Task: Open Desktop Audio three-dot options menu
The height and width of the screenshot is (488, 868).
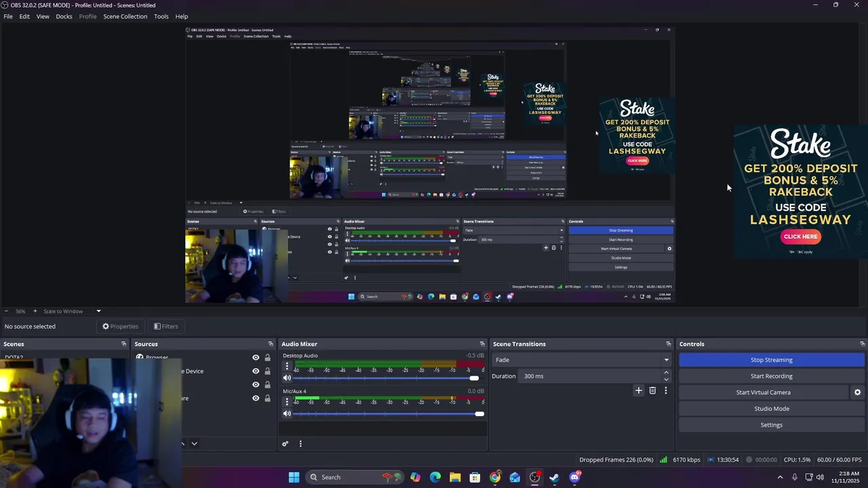Action: tap(287, 366)
